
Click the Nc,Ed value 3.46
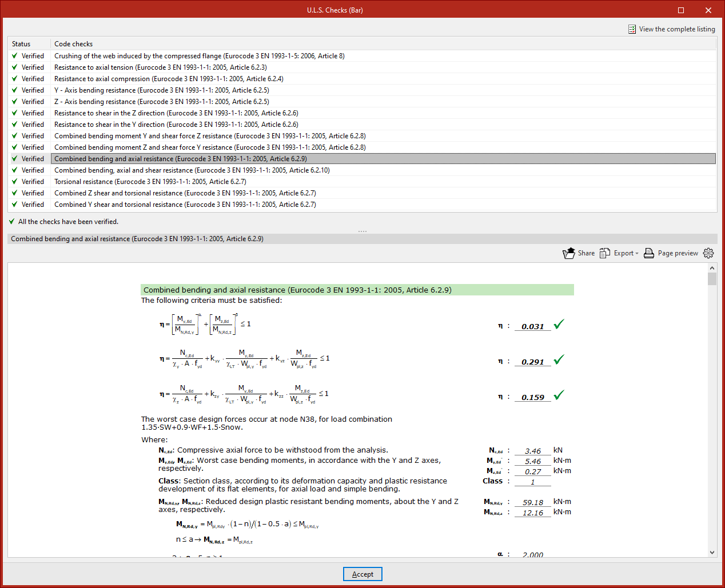click(533, 451)
